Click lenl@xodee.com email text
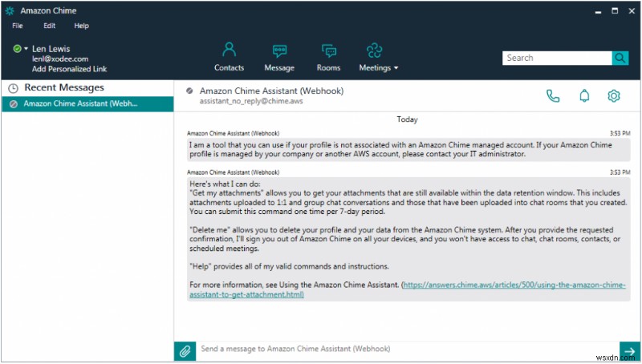Image resolution: width=642 pixels, height=364 pixels. pos(60,59)
